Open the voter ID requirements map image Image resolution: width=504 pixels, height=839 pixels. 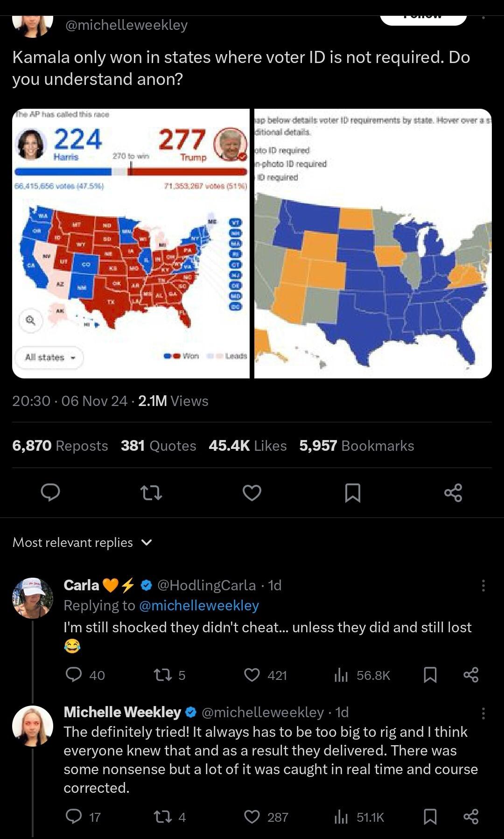click(x=373, y=243)
